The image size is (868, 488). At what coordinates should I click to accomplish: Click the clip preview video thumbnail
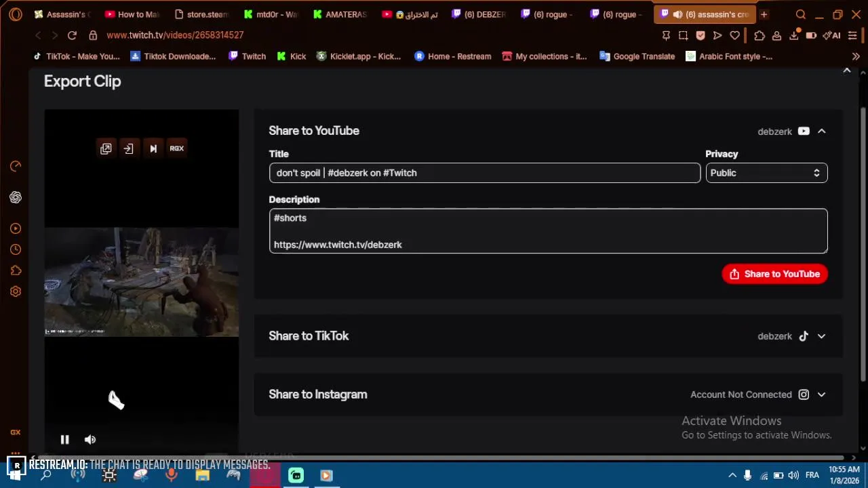[x=142, y=281]
